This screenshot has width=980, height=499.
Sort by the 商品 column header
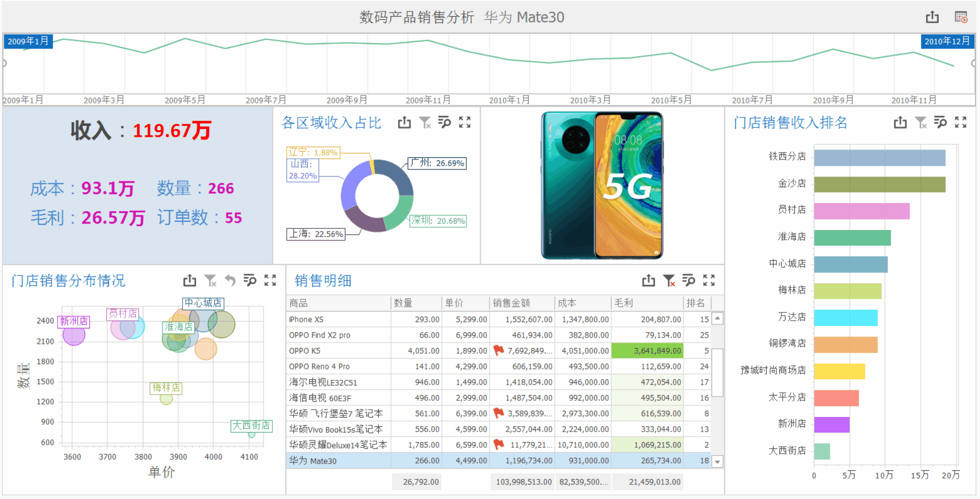[x=339, y=303]
